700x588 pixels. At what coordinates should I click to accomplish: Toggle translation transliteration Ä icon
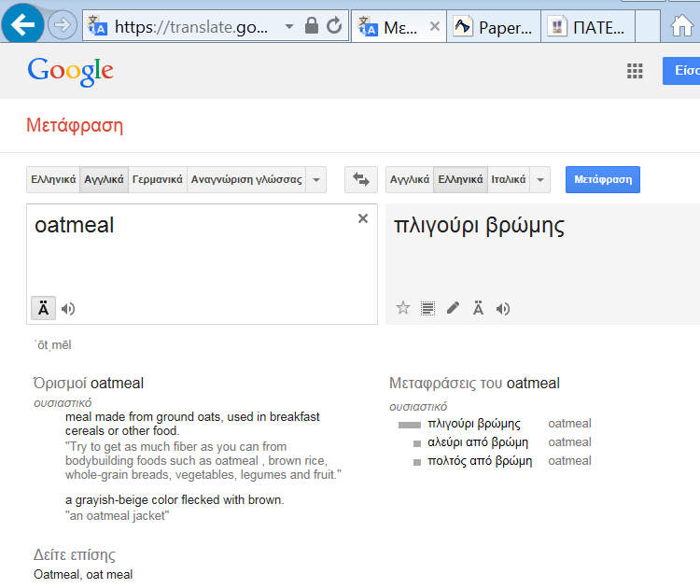click(478, 308)
